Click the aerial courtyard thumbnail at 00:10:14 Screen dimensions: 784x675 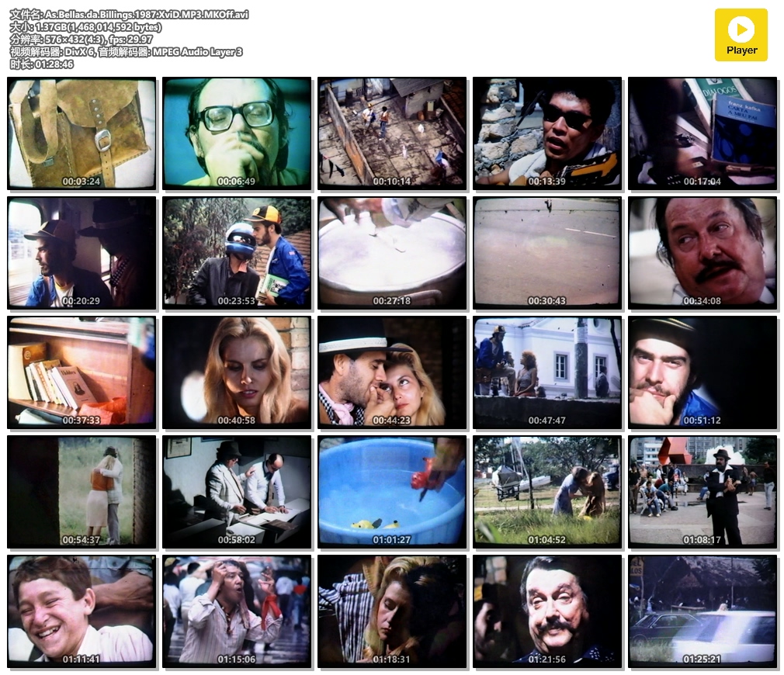tap(392, 132)
